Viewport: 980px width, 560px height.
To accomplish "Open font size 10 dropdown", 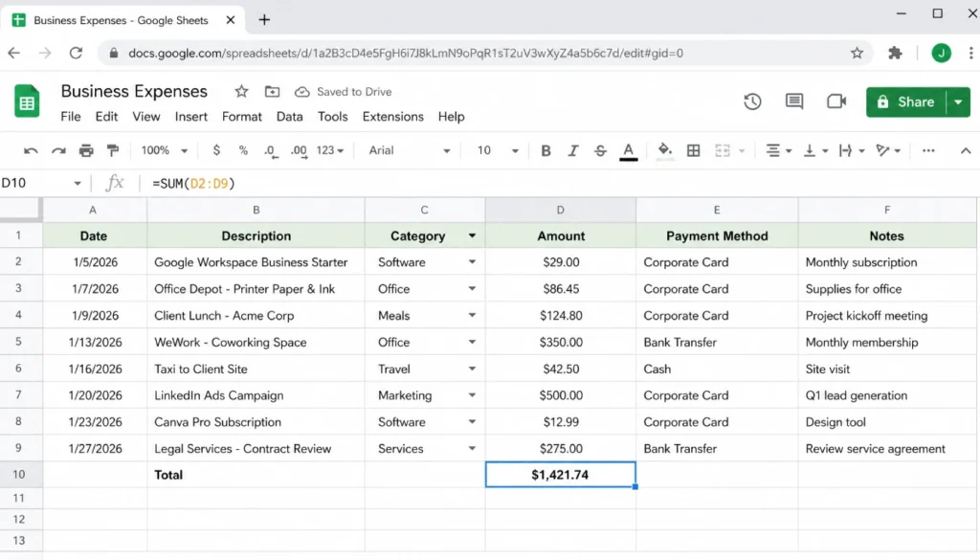I will point(498,150).
